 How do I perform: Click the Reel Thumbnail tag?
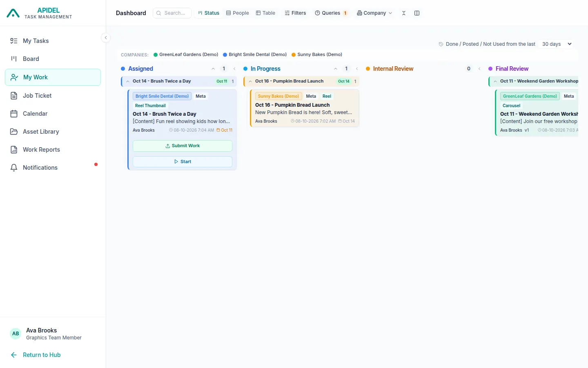150,105
